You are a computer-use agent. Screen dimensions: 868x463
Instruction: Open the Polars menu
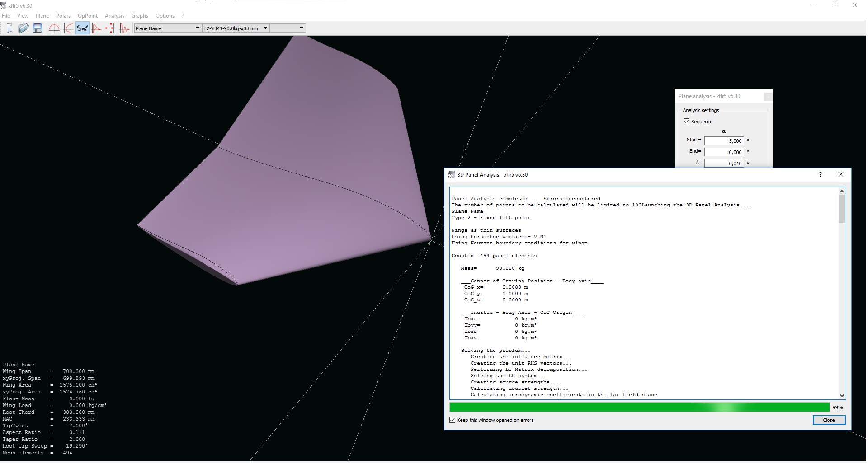[x=63, y=16]
